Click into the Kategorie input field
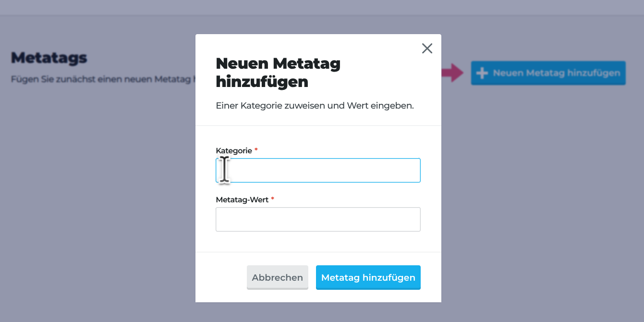The image size is (644, 322). [318, 171]
